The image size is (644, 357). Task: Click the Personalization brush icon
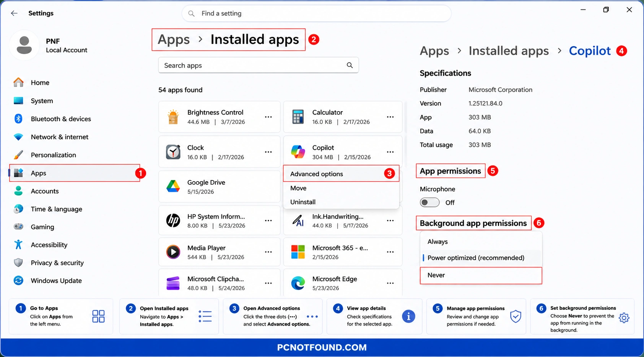[18, 155]
